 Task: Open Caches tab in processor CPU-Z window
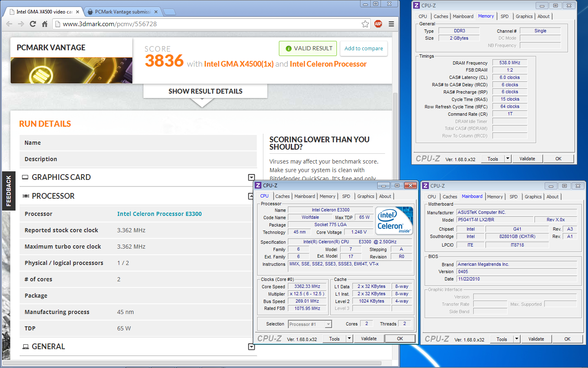click(282, 196)
